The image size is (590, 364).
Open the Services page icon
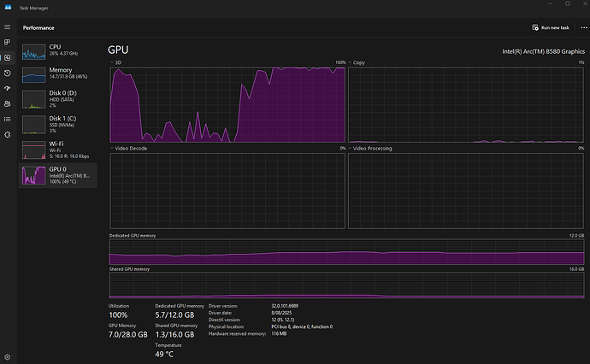click(x=7, y=135)
